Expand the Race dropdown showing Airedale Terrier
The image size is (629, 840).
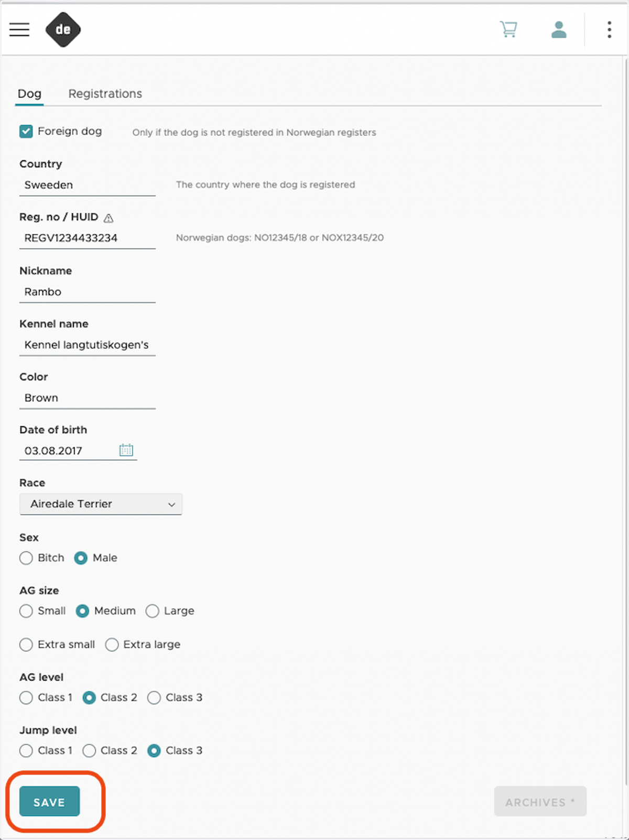101,504
